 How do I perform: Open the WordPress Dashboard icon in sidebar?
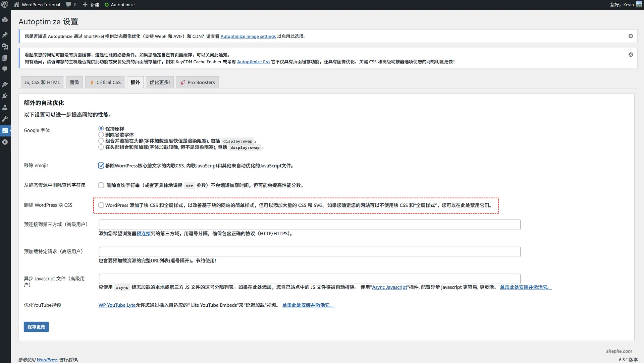pyautogui.click(x=5, y=19)
